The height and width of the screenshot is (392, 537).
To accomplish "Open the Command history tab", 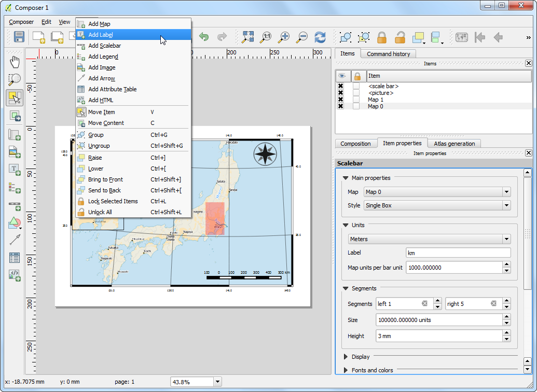I will point(388,54).
